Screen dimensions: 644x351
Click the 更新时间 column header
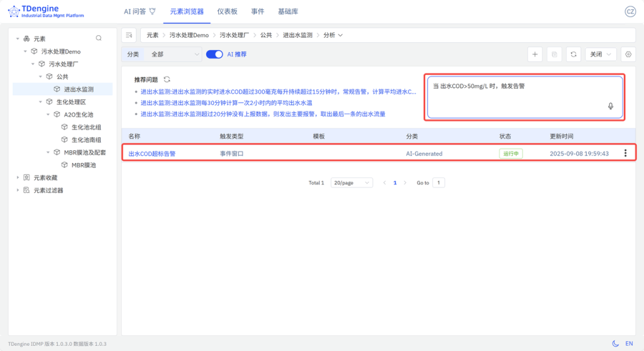pyautogui.click(x=562, y=136)
